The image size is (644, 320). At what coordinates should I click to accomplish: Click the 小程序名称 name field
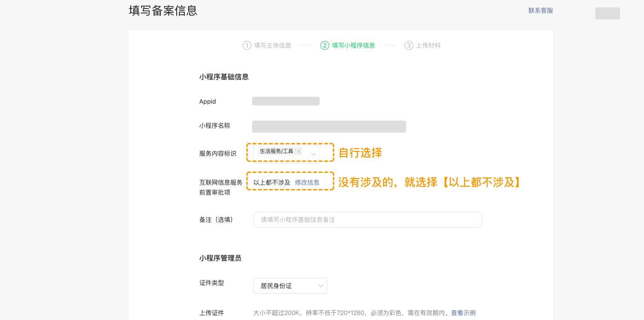click(329, 127)
